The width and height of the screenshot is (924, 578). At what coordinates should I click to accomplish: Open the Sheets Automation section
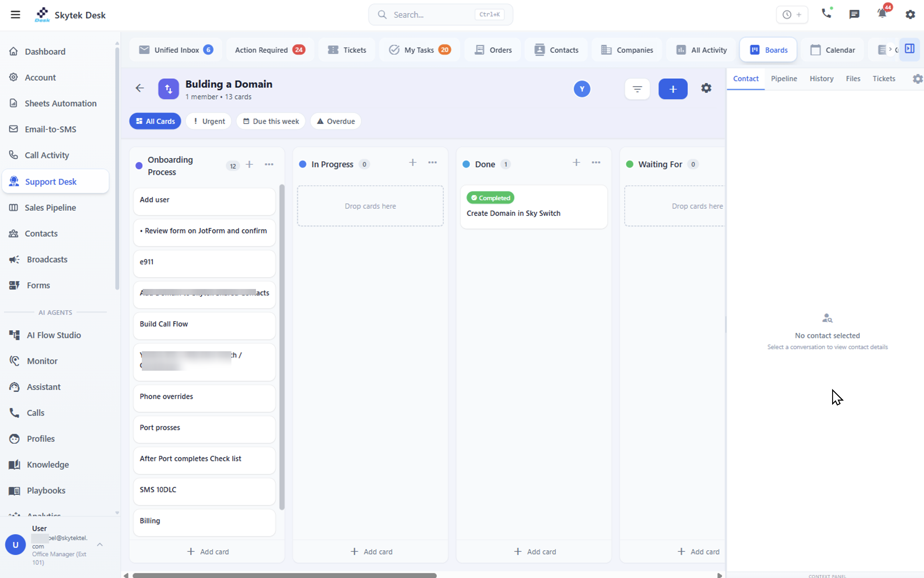(x=60, y=103)
